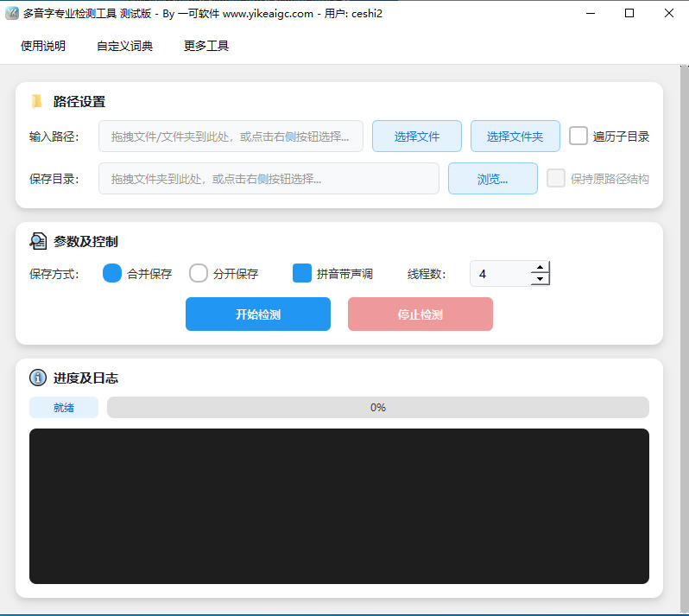Open the 使用说明 menu
The height and width of the screenshot is (616, 689).
(43, 46)
